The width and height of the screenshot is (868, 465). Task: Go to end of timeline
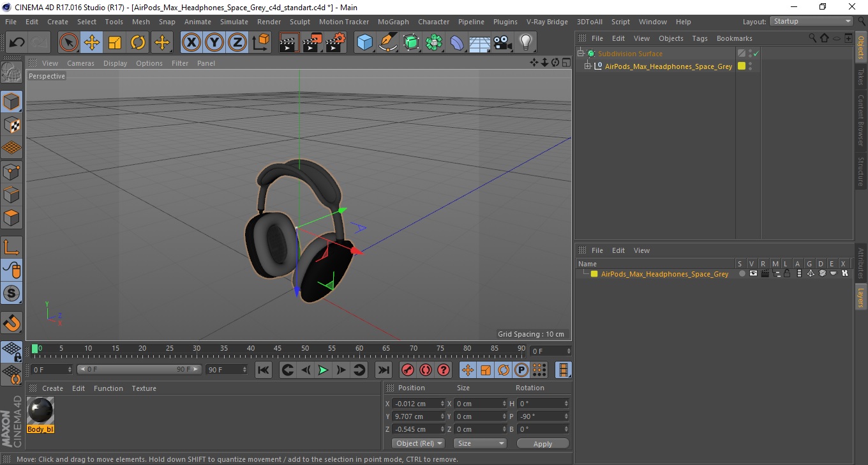[383, 370]
